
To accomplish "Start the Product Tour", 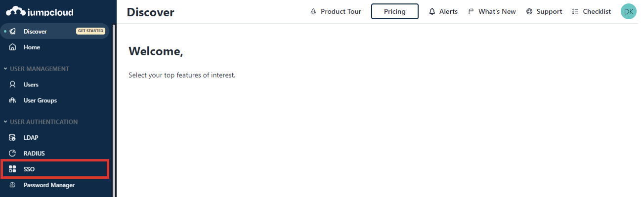I will 336,11.
